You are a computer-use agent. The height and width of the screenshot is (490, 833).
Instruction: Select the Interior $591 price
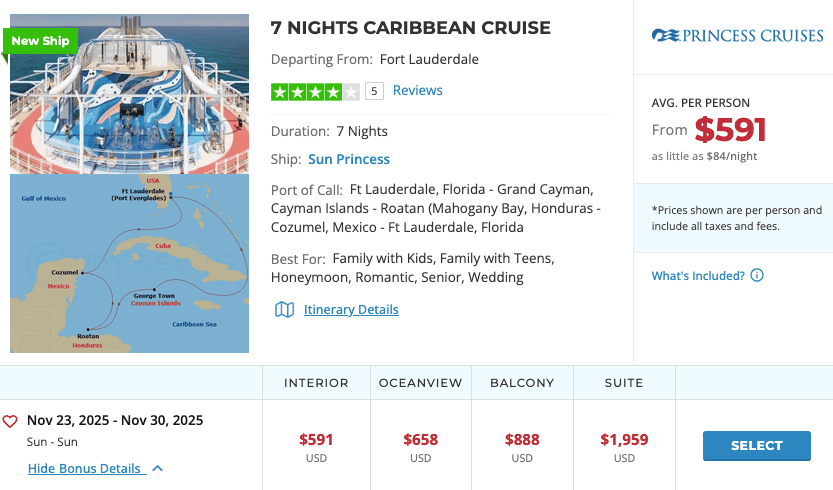pos(316,440)
